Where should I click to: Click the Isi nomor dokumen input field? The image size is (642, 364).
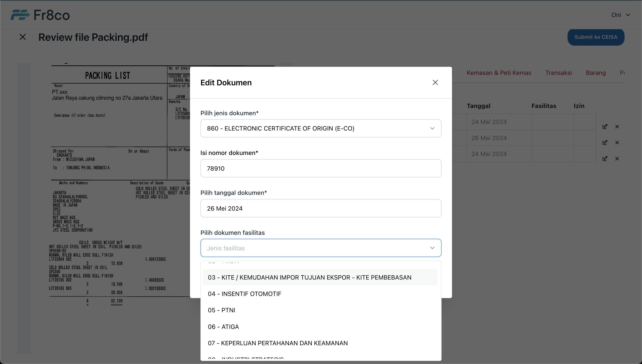tap(321, 168)
